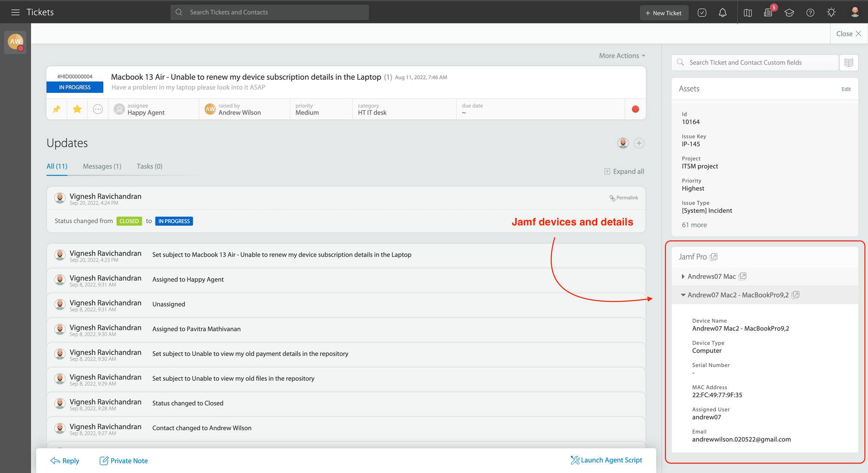Click the Search Tickets and Contacts field

(269, 12)
